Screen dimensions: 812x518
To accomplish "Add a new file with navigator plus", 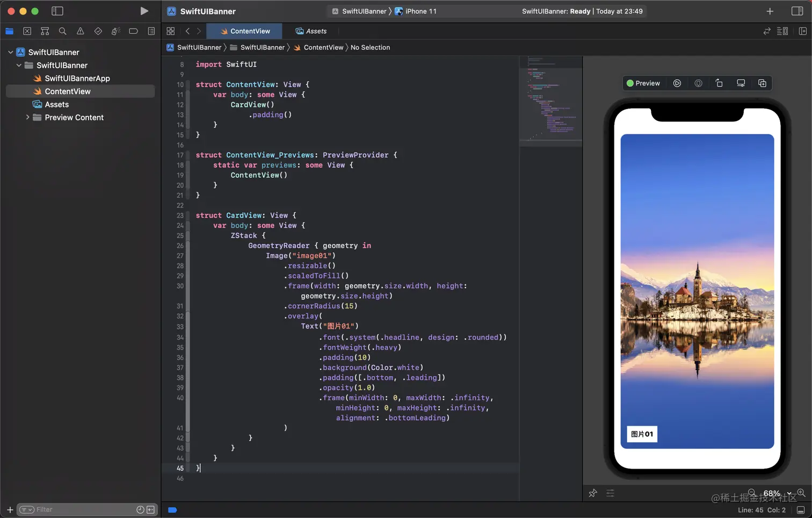I will (x=10, y=509).
